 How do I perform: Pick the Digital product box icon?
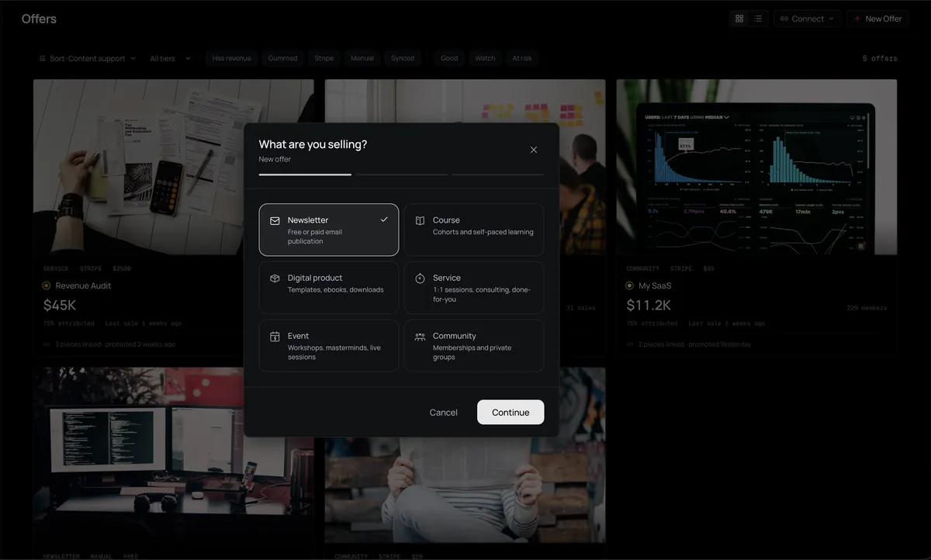(x=275, y=278)
